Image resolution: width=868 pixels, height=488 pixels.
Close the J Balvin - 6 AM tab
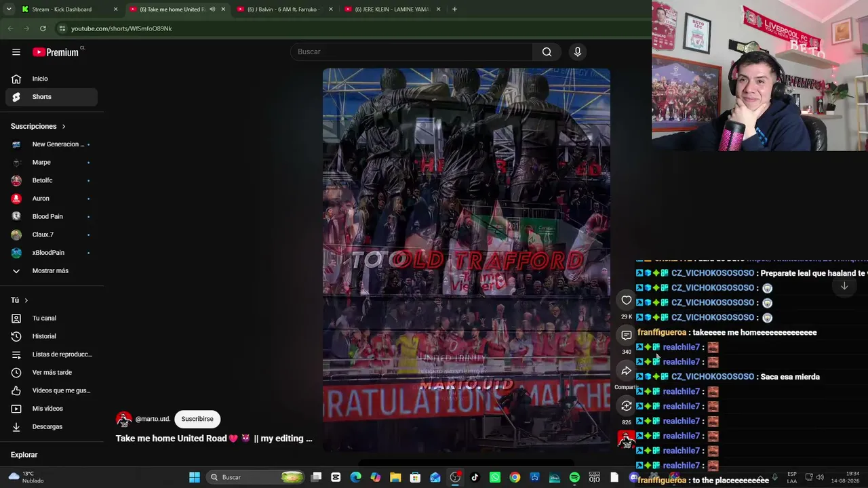[x=331, y=9]
